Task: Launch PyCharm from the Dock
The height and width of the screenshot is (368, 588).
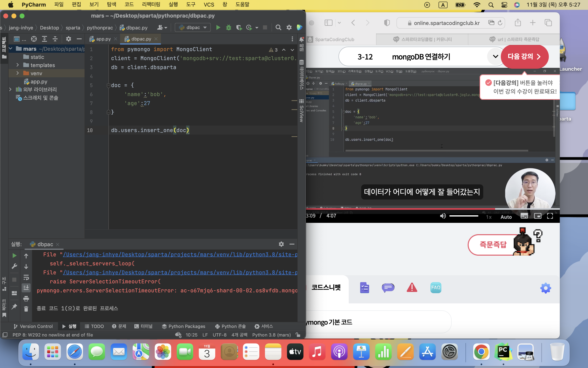Action: pos(503,352)
